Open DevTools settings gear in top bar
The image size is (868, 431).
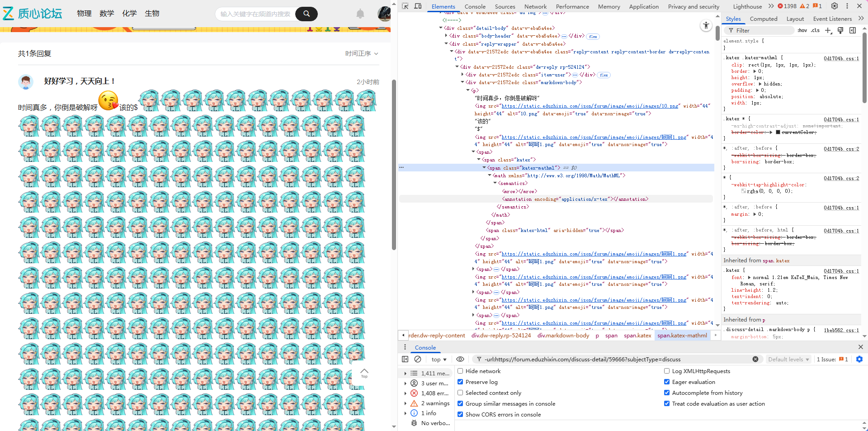pos(835,6)
